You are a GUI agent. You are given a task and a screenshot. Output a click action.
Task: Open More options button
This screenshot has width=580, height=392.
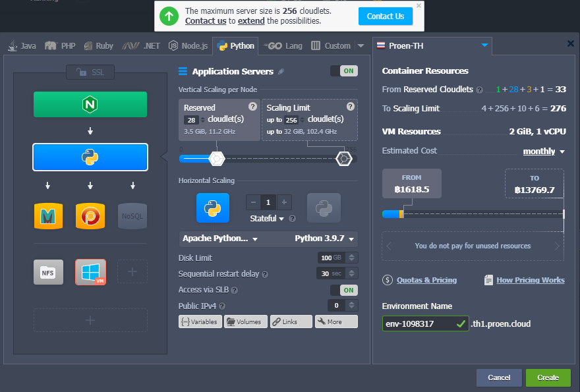point(336,322)
